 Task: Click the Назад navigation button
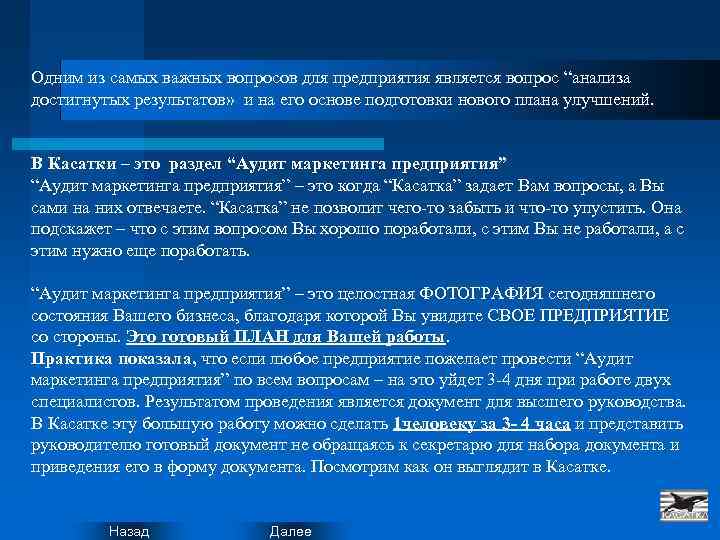pyautogui.click(x=129, y=531)
